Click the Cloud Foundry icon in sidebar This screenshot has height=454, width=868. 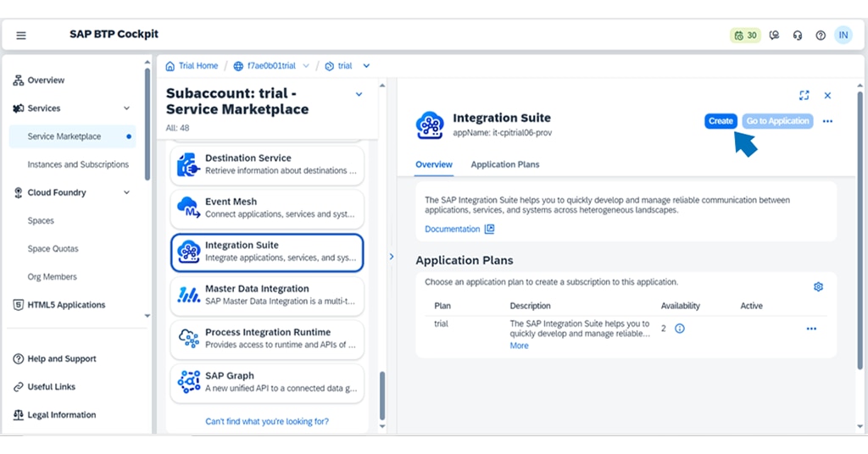point(19,192)
